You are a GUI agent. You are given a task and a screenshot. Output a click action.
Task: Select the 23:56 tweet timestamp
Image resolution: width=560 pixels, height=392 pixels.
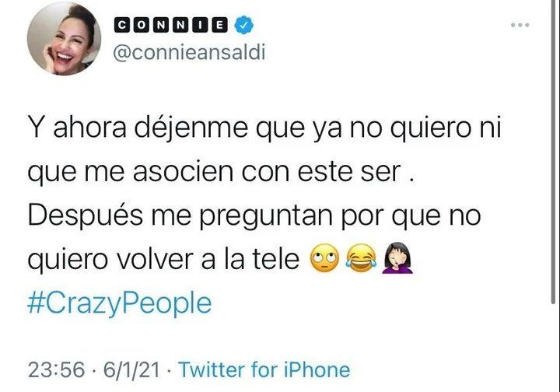pos(57,370)
